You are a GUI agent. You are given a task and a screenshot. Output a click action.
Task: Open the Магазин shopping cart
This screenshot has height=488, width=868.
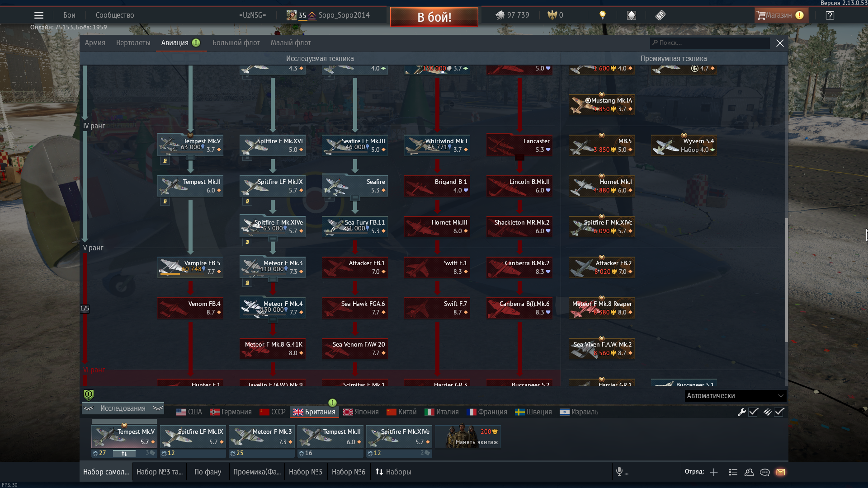click(x=781, y=15)
